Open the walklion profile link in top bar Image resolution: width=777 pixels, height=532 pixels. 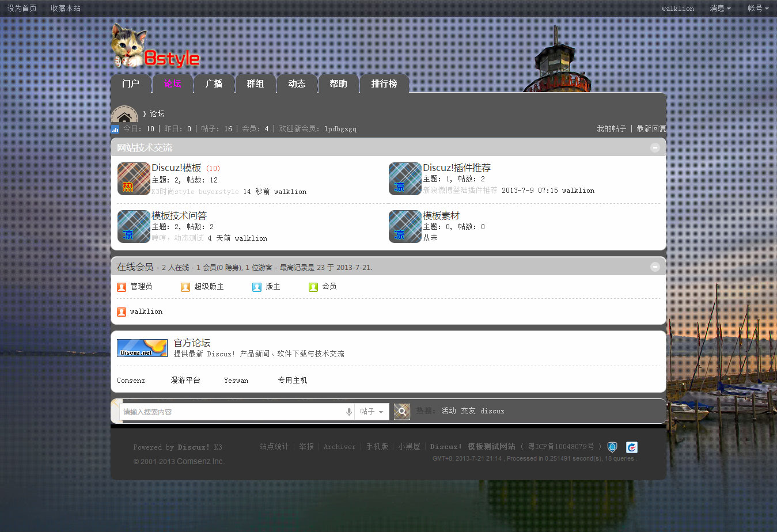click(678, 9)
